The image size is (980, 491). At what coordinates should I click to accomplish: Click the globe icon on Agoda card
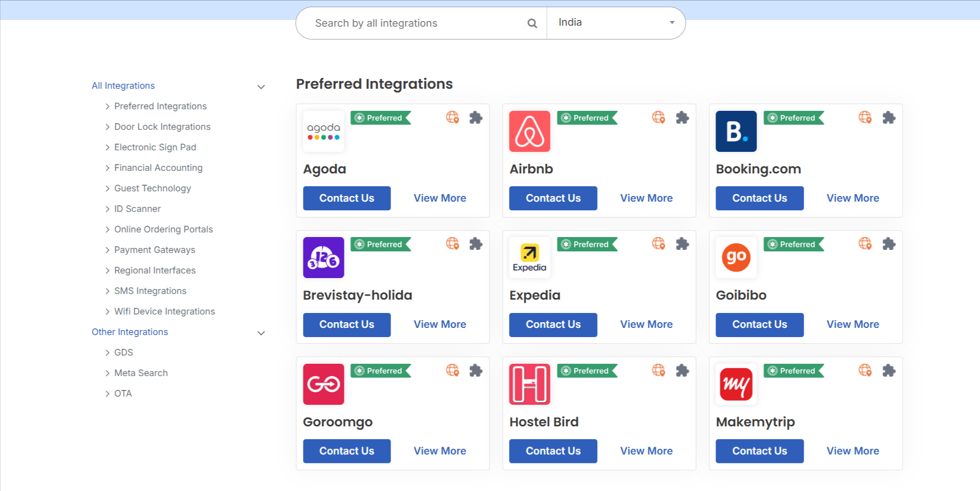[x=453, y=117]
